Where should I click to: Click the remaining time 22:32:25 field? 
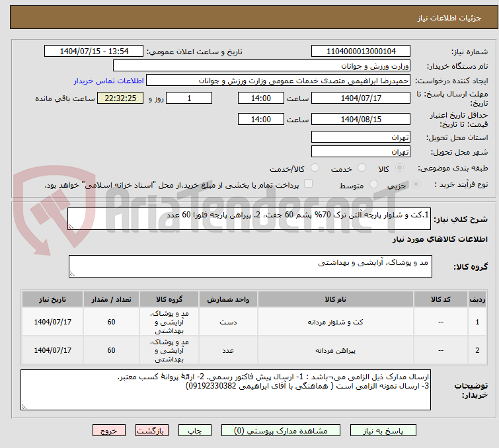tap(120, 98)
